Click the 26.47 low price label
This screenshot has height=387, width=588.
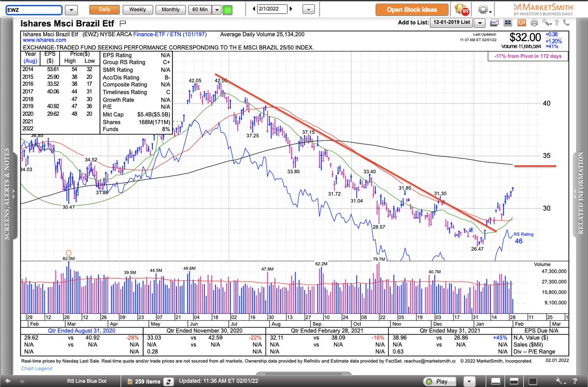point(477,249)
